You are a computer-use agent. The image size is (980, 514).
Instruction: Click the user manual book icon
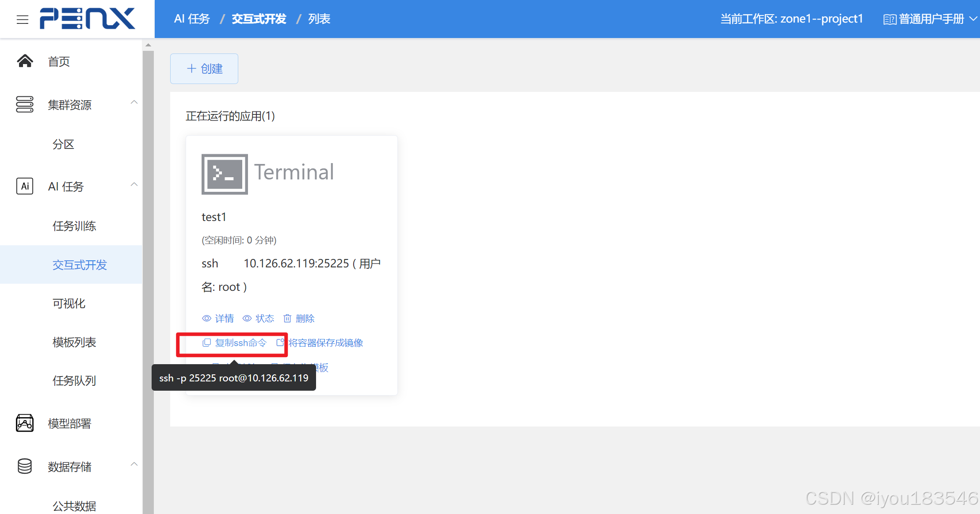point(889,19)
